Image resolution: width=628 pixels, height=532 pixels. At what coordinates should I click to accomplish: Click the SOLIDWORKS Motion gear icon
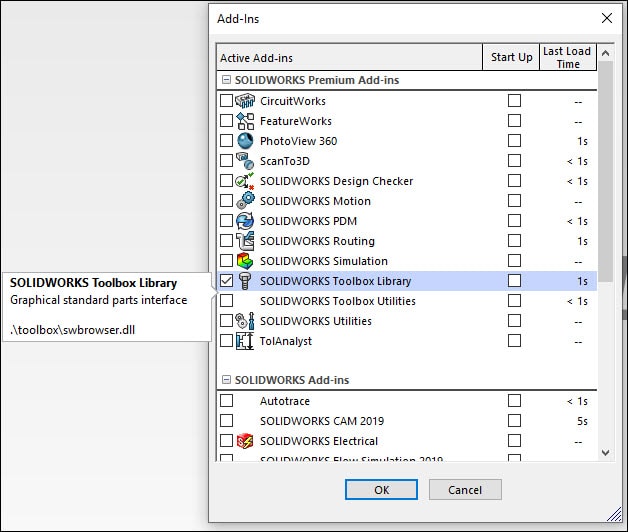(245, 201)
